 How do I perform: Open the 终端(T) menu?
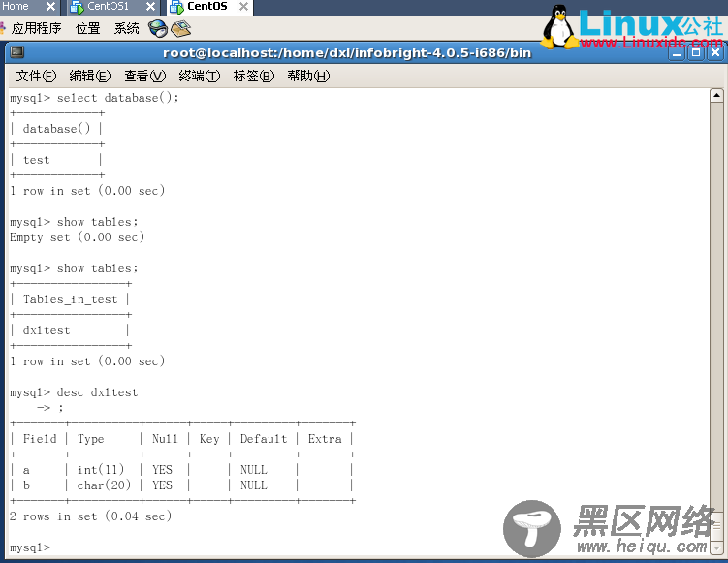199,76
